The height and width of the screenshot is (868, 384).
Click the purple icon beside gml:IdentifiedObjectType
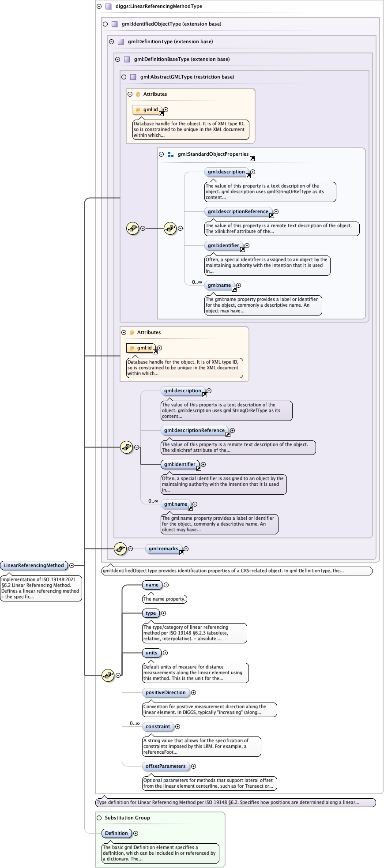114,24
